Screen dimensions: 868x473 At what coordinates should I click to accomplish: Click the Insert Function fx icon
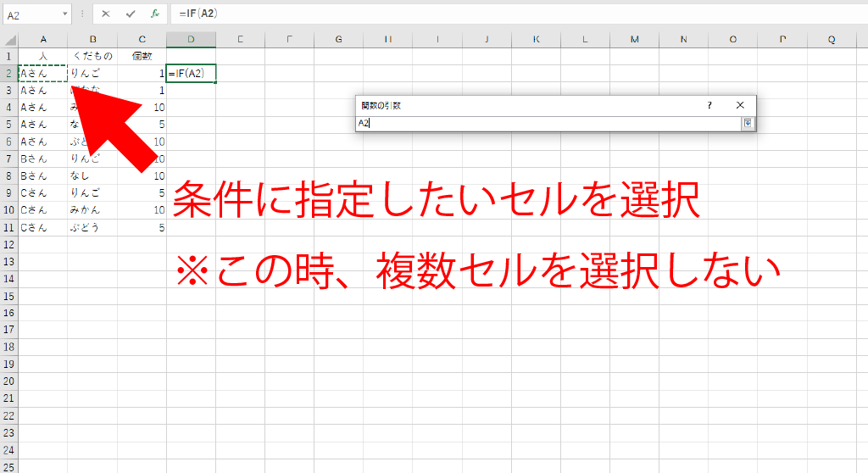[x=154, y=14]
